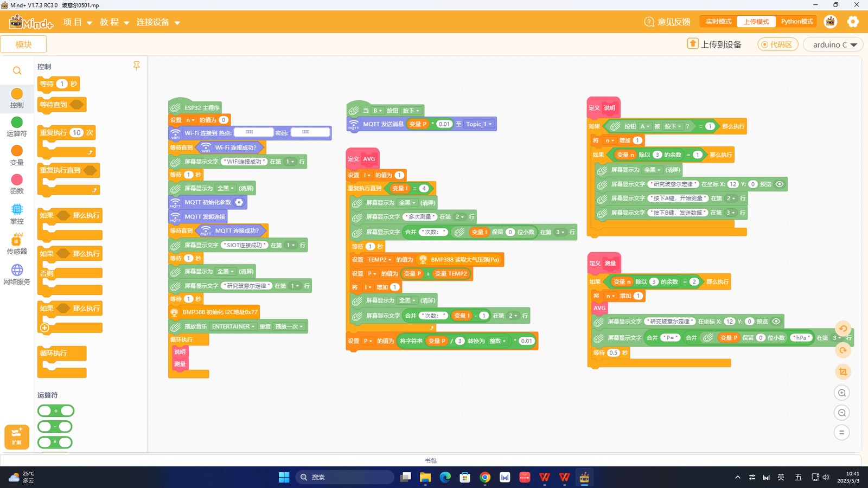Screen dimensions: 868x488
Task: Open the MQTT 初始化参数 settings gear
Action: [239, 202]
